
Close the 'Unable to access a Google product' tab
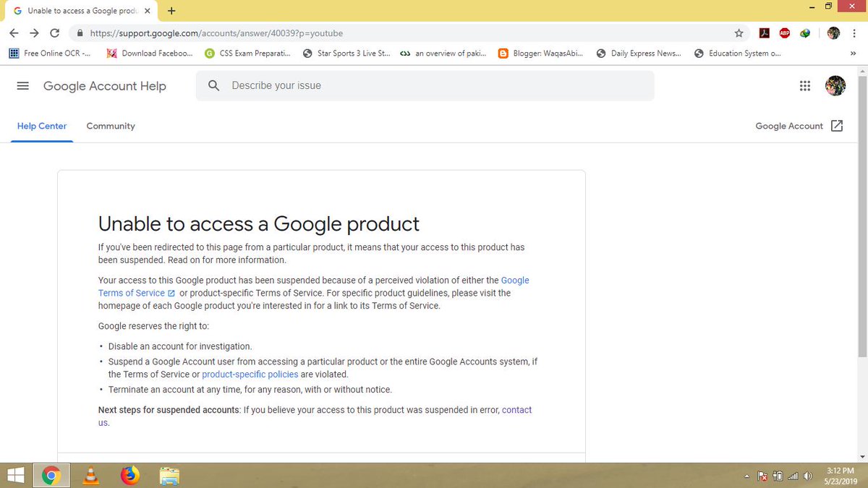(147, 11)
